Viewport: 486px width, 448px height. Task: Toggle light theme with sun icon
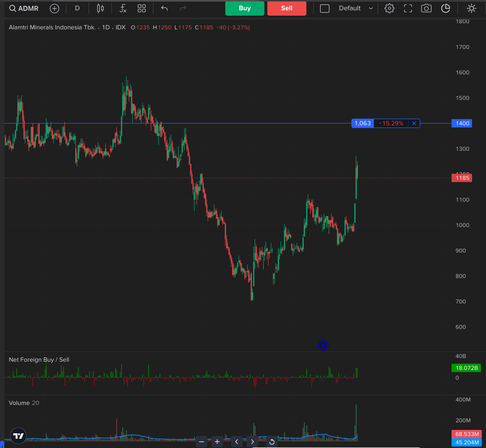coord(471,9)
